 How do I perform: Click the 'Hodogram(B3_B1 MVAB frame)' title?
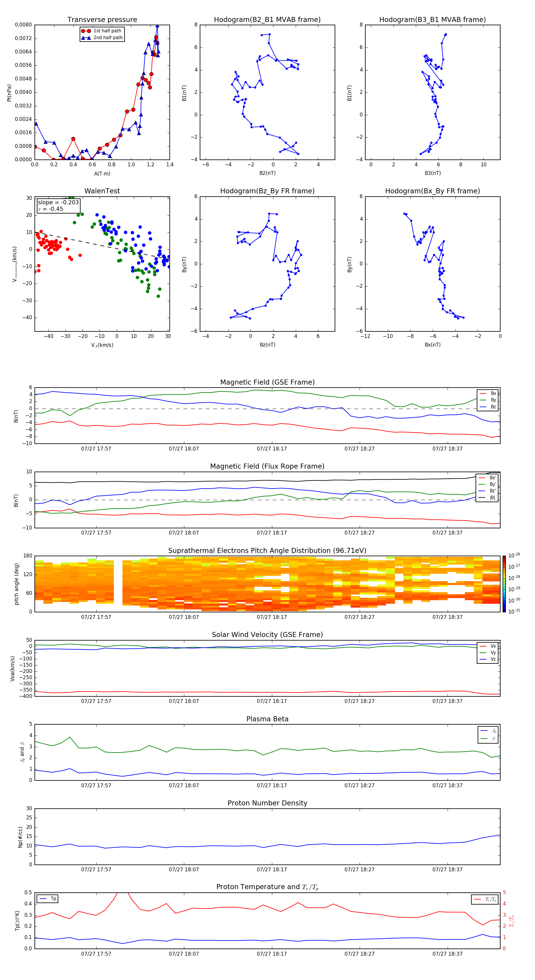coord(432,20)
